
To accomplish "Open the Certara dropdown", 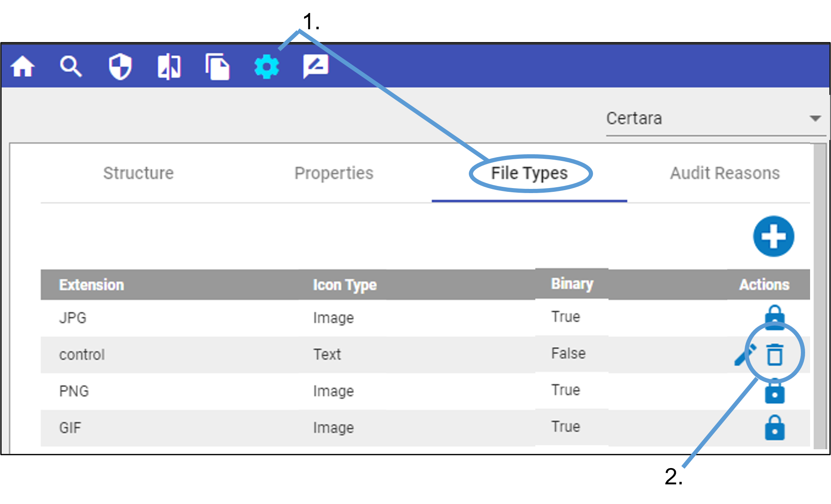I will pyautogui.click(x=716, y=119).
